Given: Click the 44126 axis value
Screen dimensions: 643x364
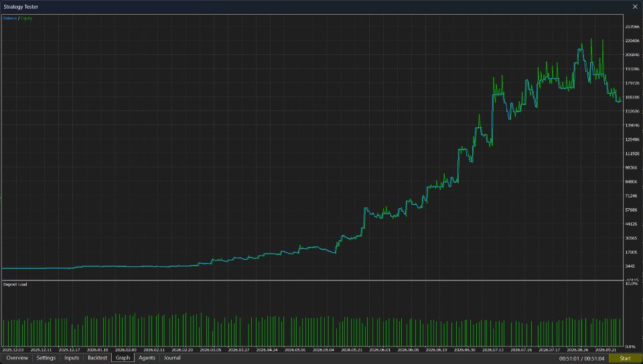Looking at the screenshot, I should 632,224.
